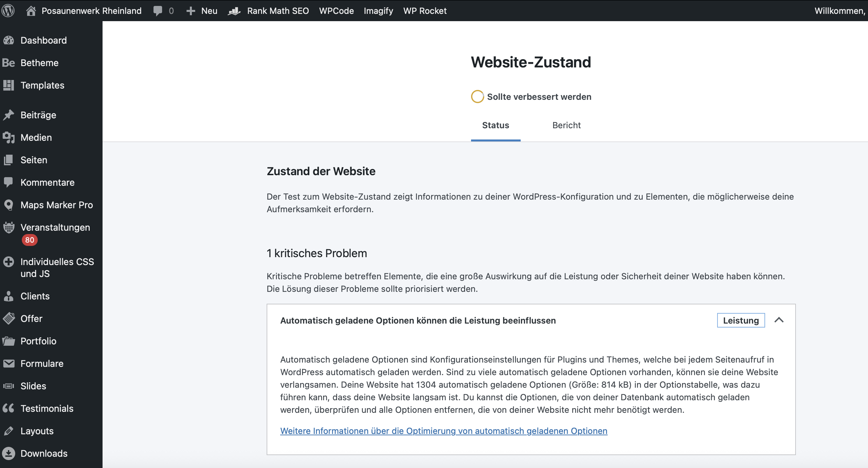
Task: Click the Website-Zustand page heading
Action: pos(531,62)
